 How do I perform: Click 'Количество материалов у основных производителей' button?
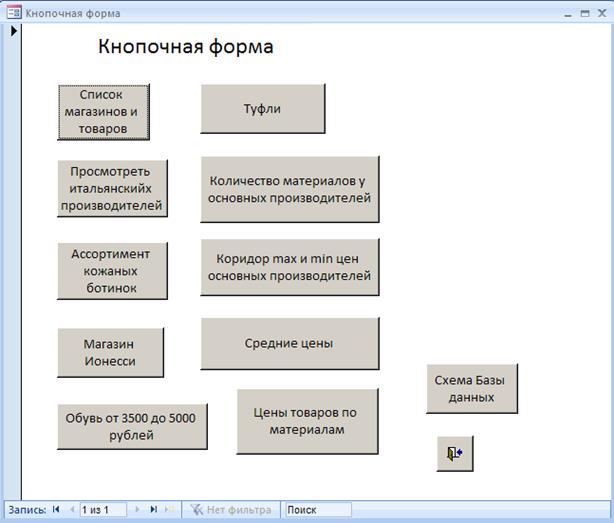[x=289, y=189]
